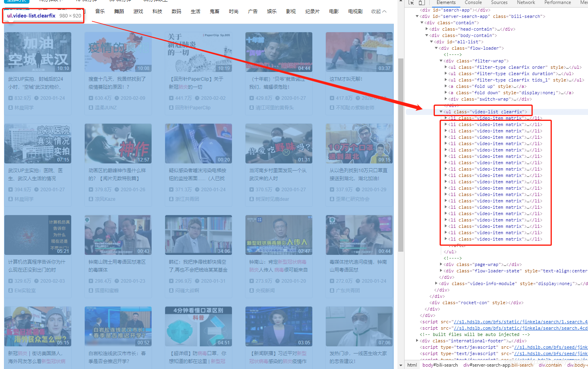Expand the page-wrap div node
The height and width of the screenshot is (369, 588).
(x=441, y=264)
